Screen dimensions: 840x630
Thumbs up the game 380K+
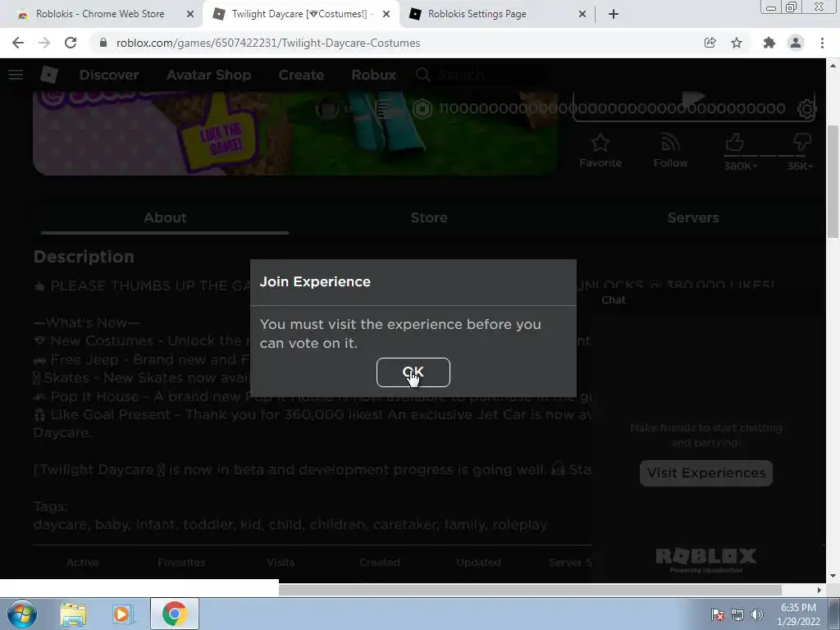735,144
